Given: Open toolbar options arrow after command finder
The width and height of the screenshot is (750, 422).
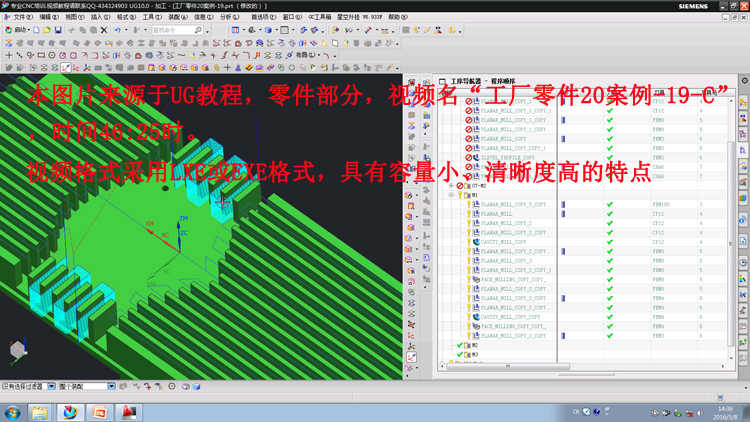Looking at the screenshot, I should [208, 31].
